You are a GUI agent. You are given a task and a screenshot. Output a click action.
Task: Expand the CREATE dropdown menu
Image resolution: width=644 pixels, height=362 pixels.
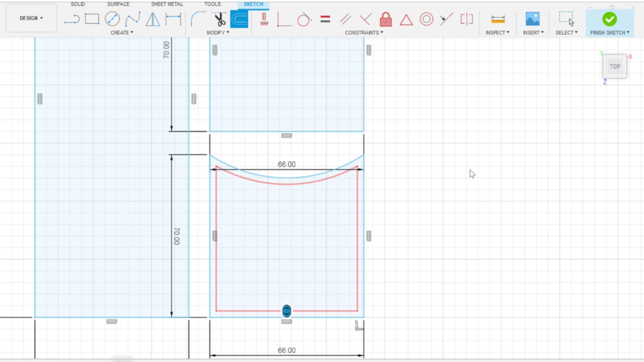coord(122,33)
